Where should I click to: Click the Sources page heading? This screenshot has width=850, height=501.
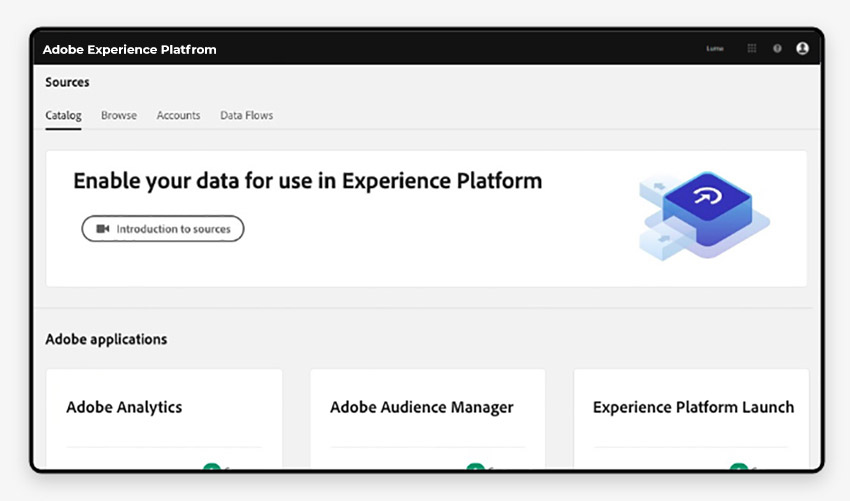click(x=67, y=82)
